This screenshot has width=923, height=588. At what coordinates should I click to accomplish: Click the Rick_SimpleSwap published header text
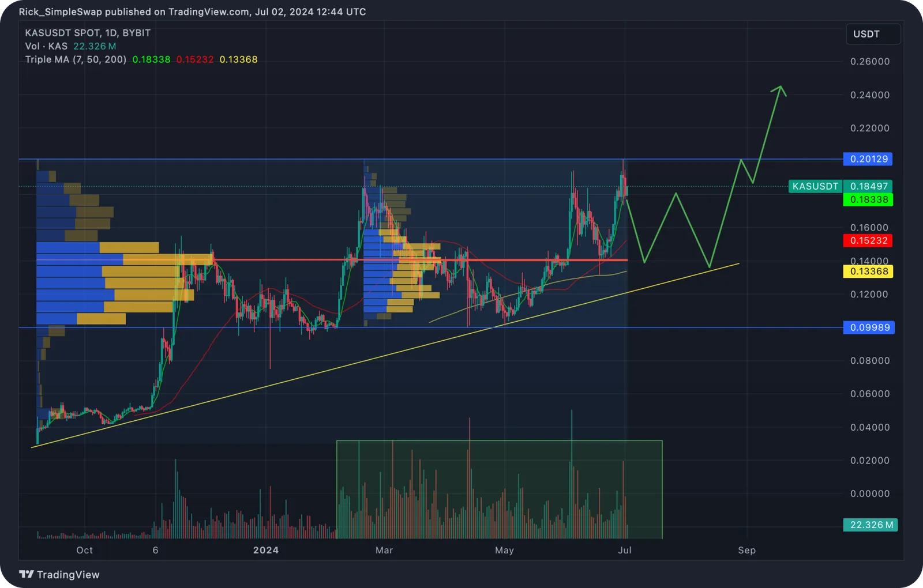pos(192,12)
